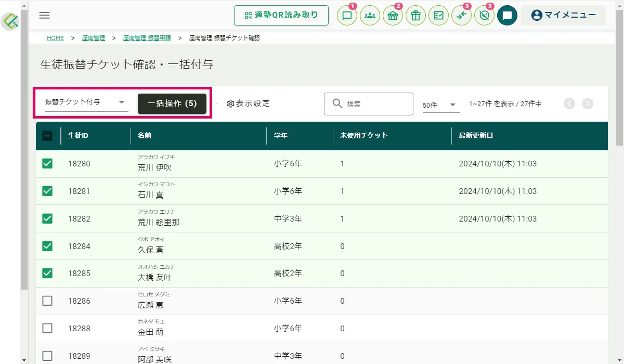
Task: Click student name 広瀬 恵
Action: pos(150,305)
